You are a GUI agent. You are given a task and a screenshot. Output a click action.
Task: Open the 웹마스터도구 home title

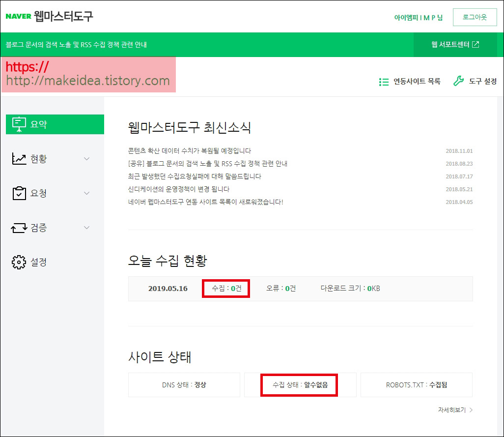(63, 16)
